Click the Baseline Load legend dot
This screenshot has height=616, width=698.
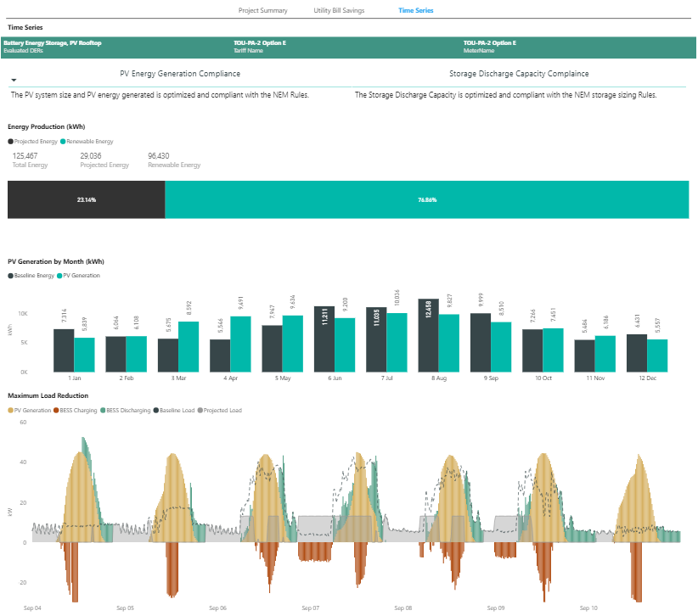[x=155, y=410]
